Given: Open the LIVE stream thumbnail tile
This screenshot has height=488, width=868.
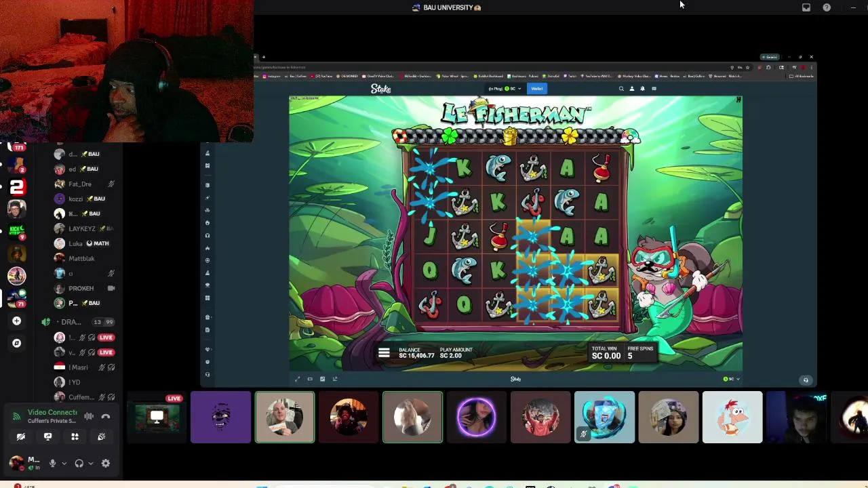Looking at the screenshot, I should [x=157, y=417].
